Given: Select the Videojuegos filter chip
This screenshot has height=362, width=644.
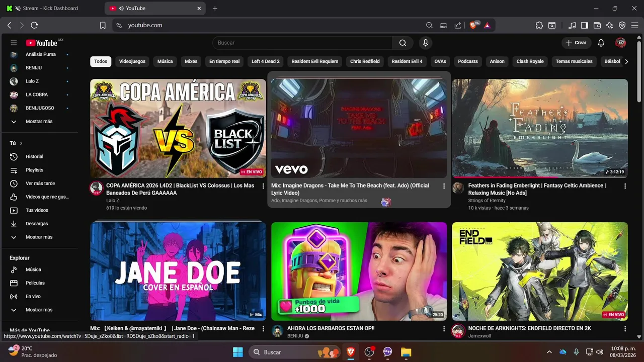Looking at the screenshot, I should click(132, 61).
